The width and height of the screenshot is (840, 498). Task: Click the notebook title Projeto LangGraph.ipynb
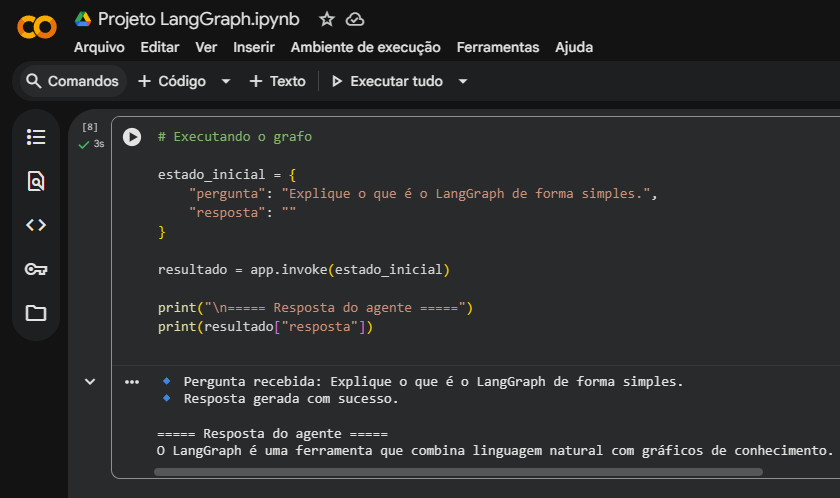(198, 19)
